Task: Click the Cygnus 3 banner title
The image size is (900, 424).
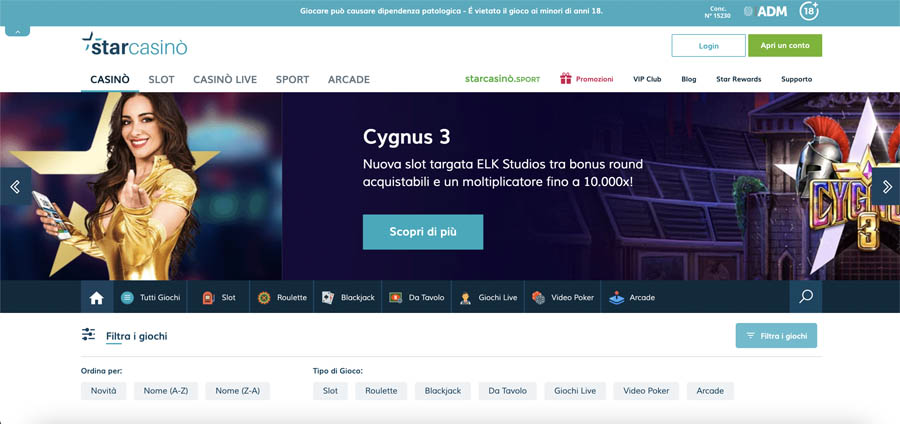Action: [x=406, y=137]
